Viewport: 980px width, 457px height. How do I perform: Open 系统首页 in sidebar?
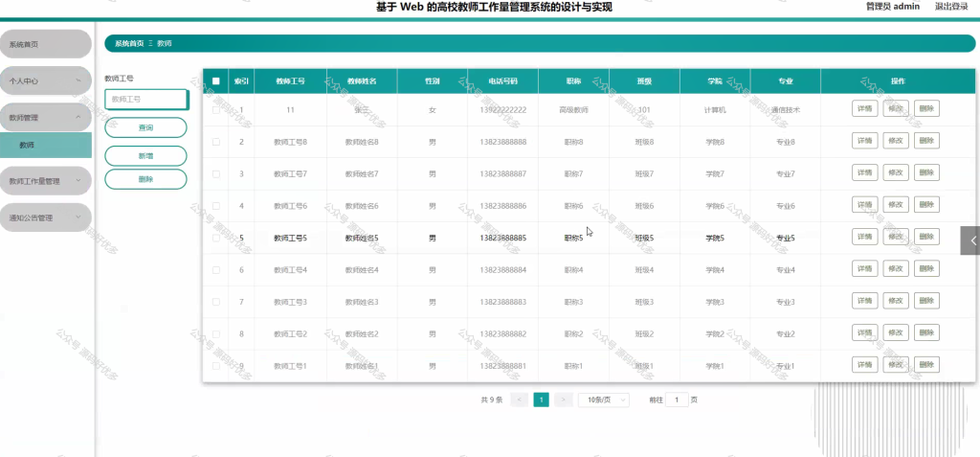[46, 44]
